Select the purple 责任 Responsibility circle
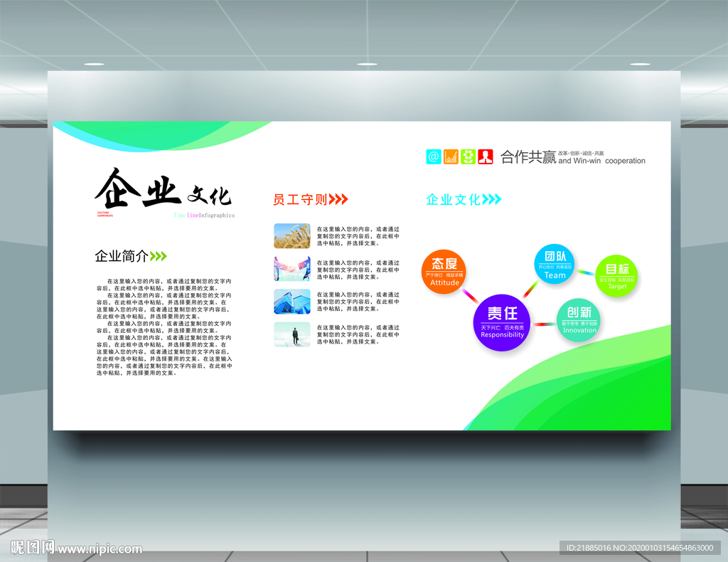The width and height of the screenshot is (728, 562). coord(502,322)
